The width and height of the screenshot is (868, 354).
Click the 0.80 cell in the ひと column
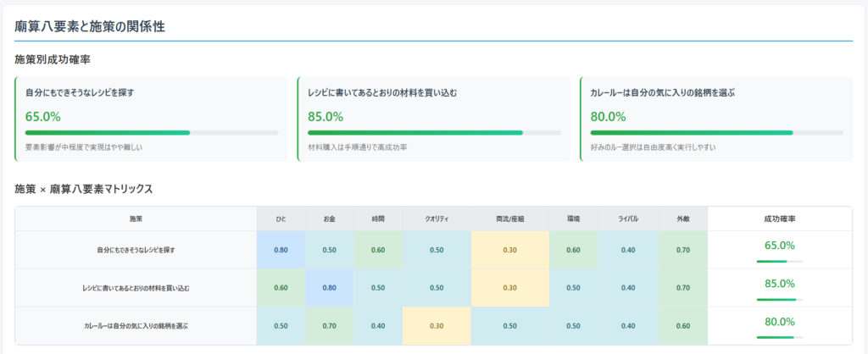tap(281, 250)
